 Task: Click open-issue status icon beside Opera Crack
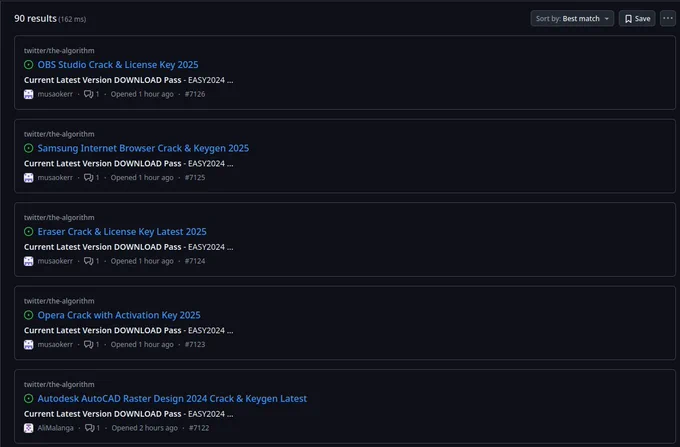point(29,315)
